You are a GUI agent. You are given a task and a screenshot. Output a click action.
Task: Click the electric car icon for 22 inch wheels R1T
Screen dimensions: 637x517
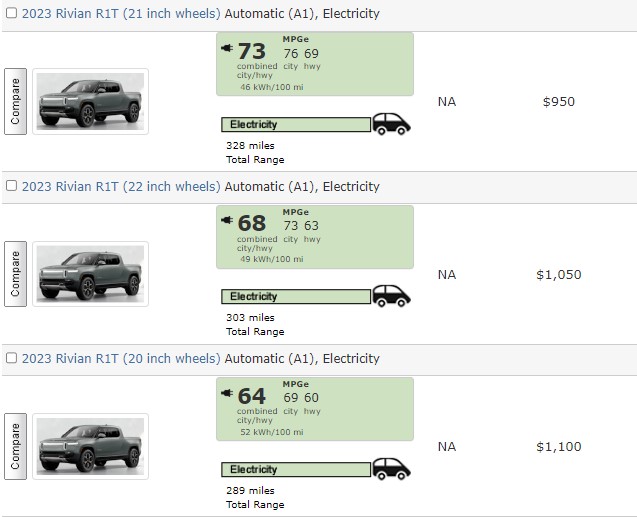[x=391, y=296]
